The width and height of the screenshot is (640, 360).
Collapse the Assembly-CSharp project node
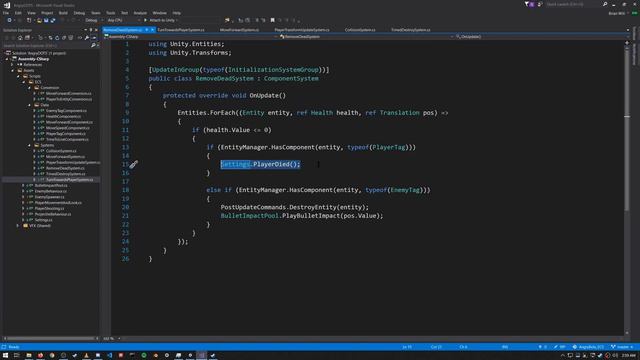pyautogui.click(x=7, y=59)
